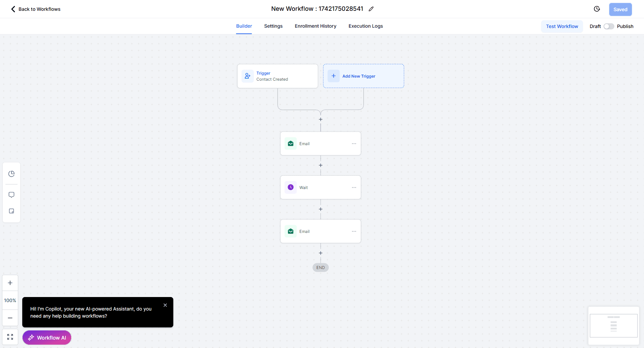Viewport: 644px width, 348px height.
Task: Click the Saved button
Action: pos(620,9)
